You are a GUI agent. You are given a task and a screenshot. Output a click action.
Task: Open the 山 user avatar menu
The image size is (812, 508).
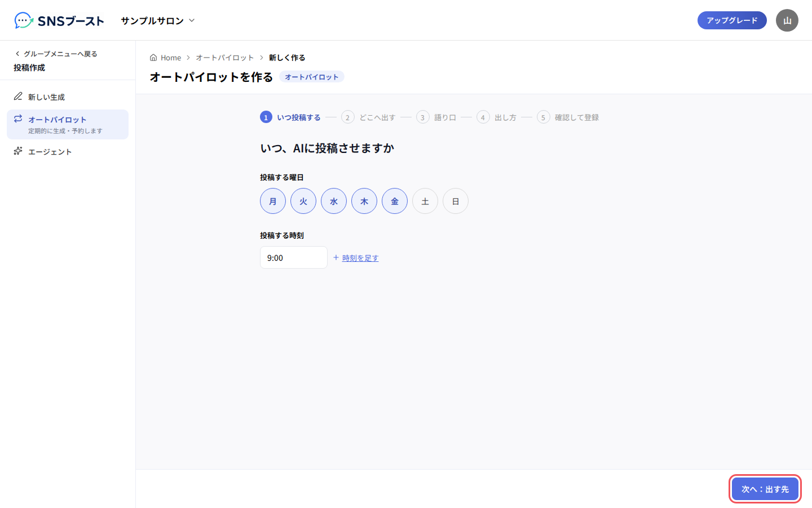[787, 20]
